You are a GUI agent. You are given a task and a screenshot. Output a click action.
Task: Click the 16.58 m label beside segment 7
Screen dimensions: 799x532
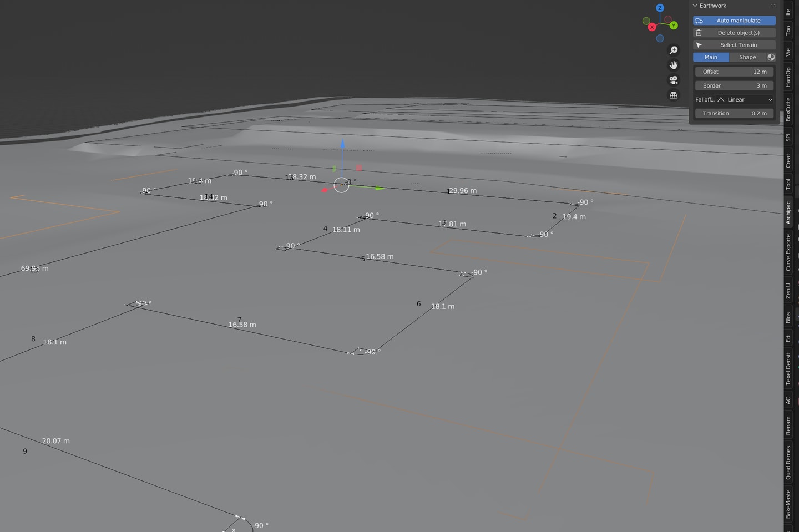(x=242, y=324)
